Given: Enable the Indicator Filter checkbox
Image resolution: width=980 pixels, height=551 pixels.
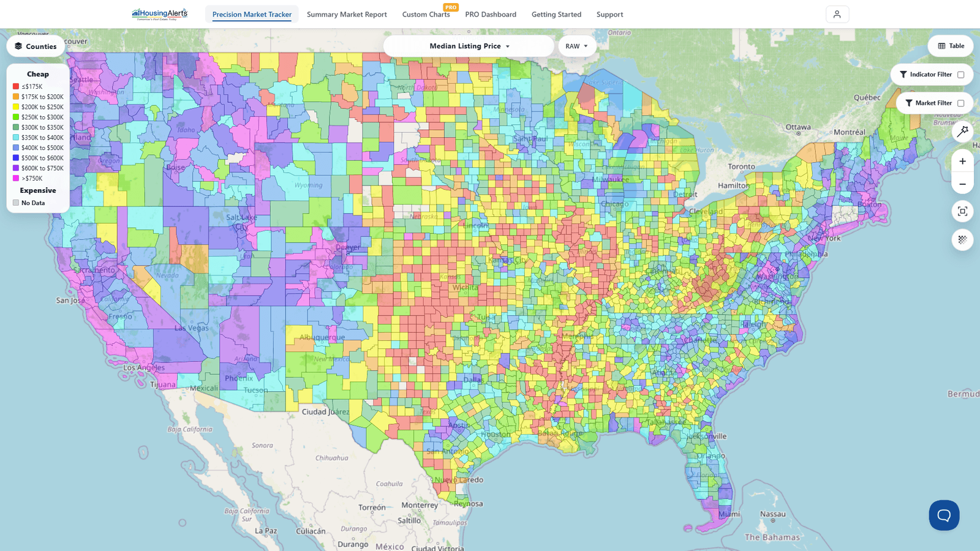Looking at the screenshot, I should pyautogui.click(x=960, y=75).
